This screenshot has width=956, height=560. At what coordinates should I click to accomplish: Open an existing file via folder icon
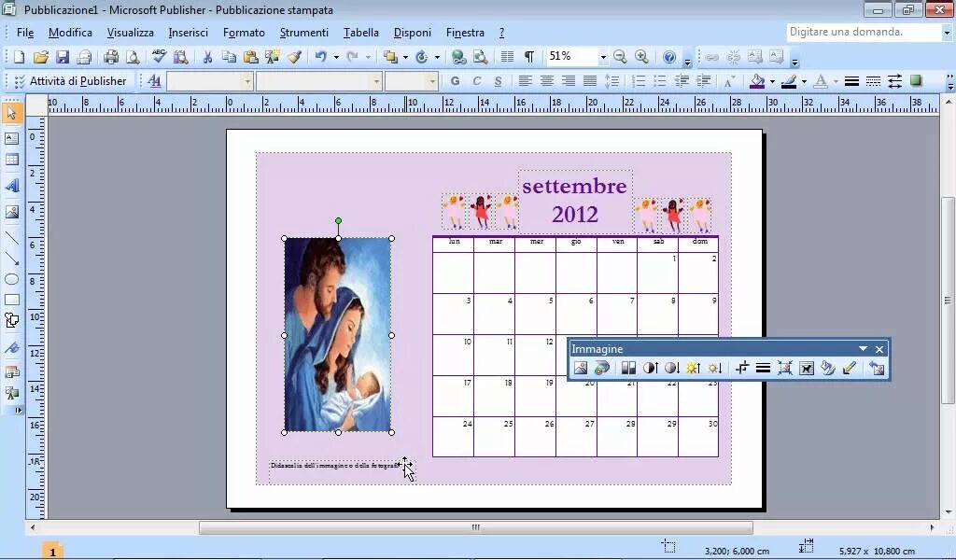[x=40, y=57]
